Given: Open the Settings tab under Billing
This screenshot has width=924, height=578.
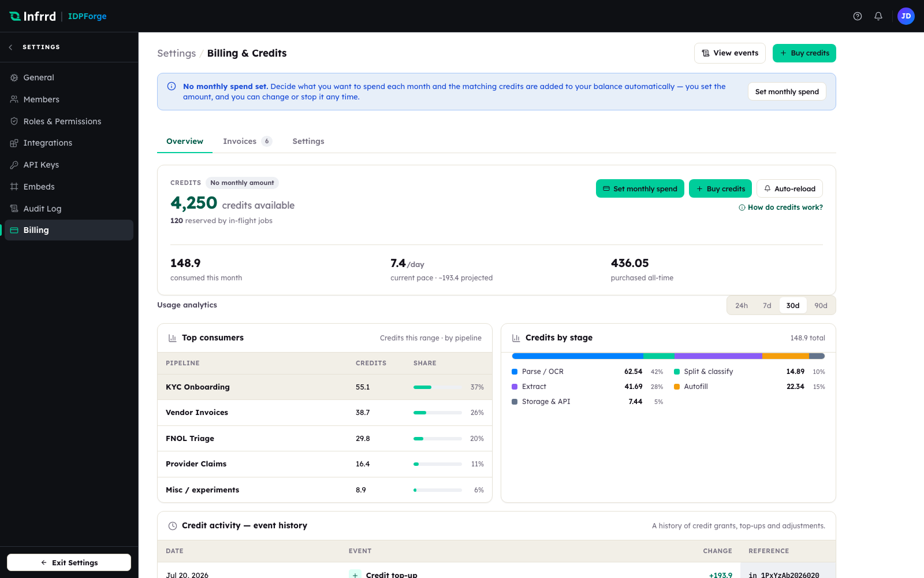Looking at the screenshot, I should pyautogui.click(x=308, y=142).
